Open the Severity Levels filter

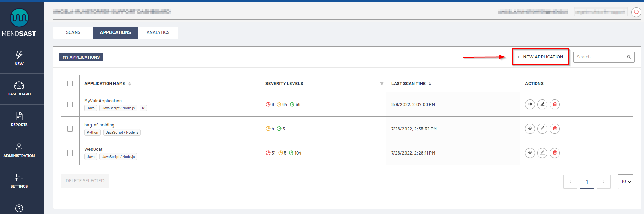(382, 84)
